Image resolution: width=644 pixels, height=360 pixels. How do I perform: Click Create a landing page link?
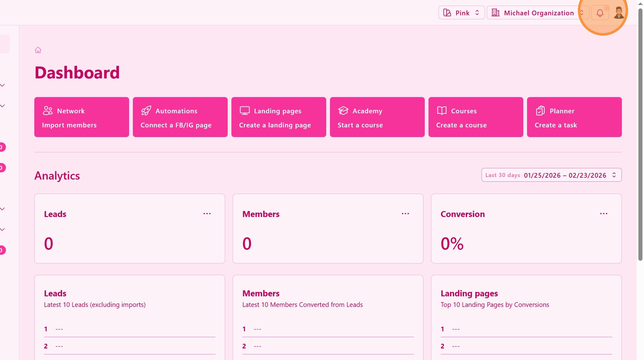pyautogui.click(x=275, y=125)
